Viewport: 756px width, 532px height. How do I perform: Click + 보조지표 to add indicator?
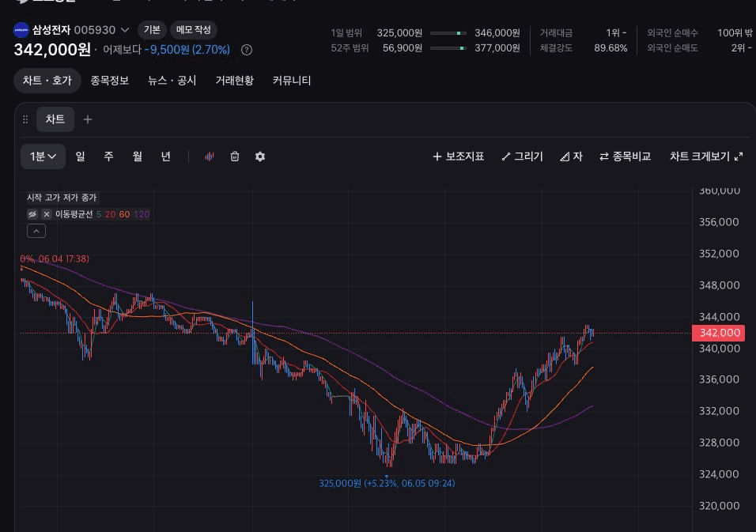point(459,157)
